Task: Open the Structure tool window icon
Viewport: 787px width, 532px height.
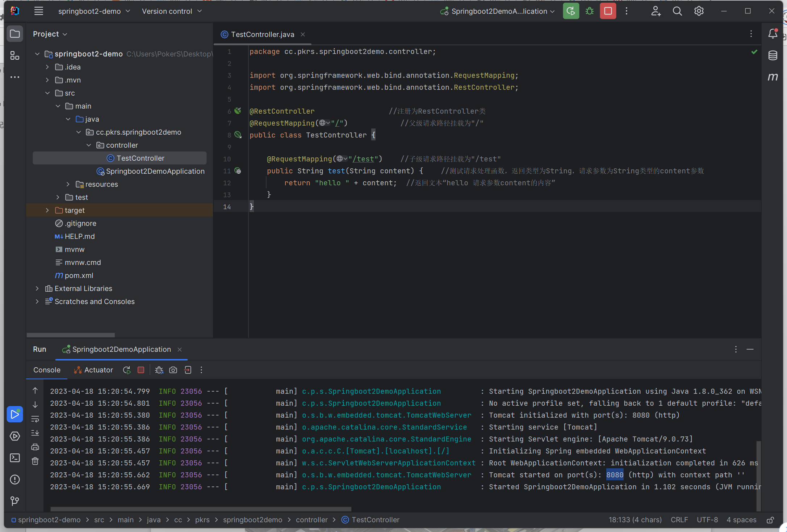Action: 15,55
